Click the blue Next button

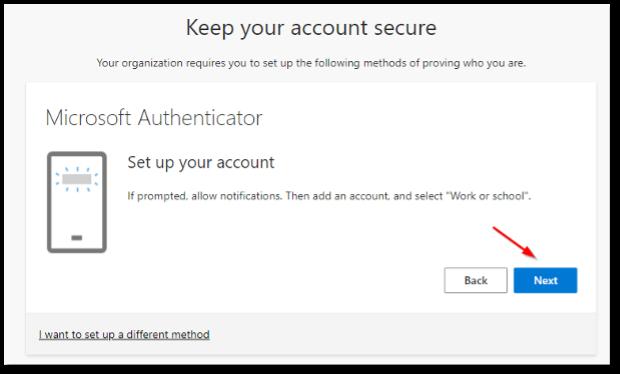pyautogui.click(x=545, y=280)
